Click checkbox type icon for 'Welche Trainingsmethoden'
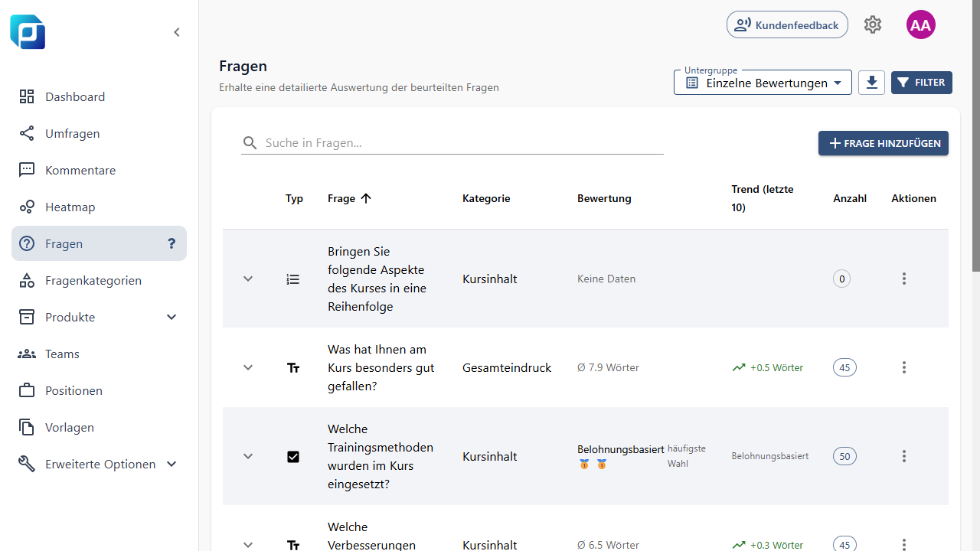 point(293,457)
